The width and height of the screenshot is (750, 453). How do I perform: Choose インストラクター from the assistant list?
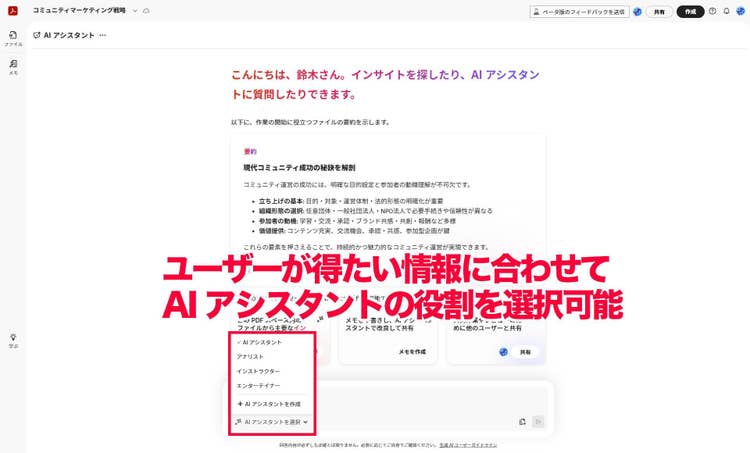point(258,370)
